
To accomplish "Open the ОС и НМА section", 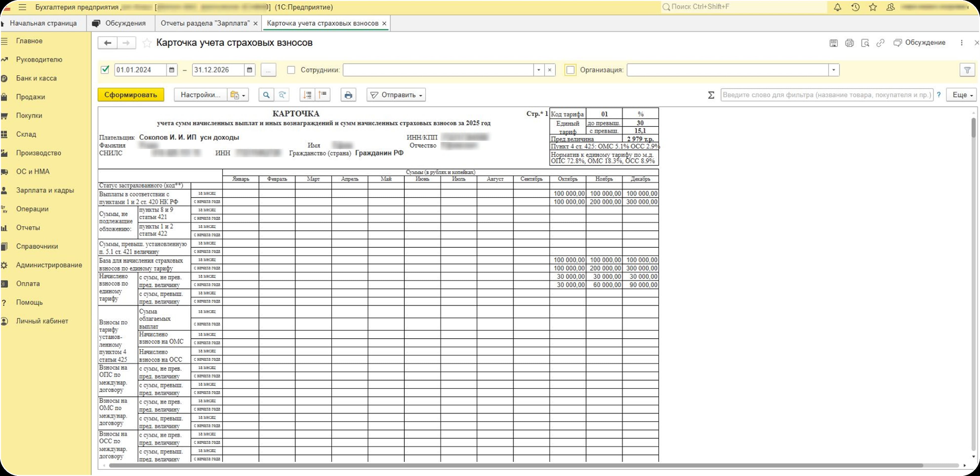I will point(33,171).
